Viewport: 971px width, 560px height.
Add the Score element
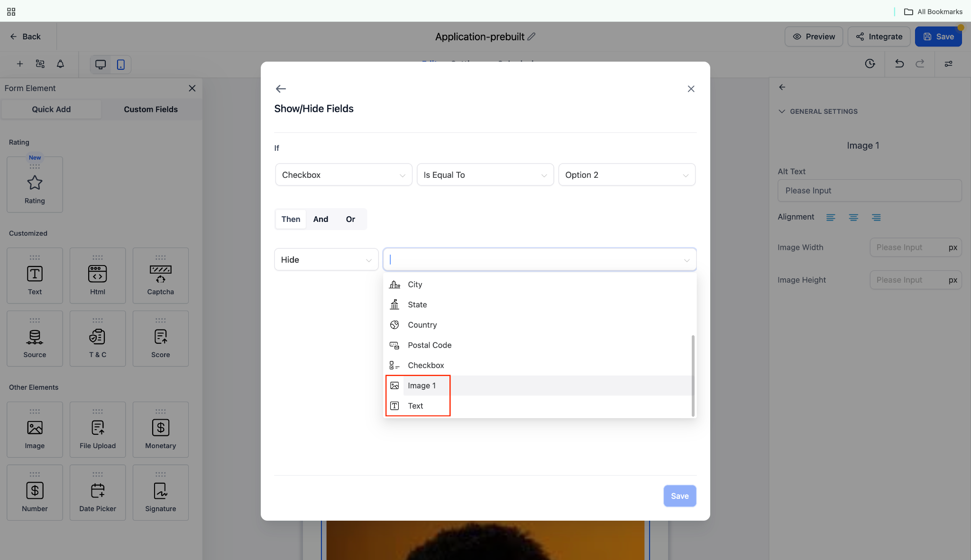point(161,339)
